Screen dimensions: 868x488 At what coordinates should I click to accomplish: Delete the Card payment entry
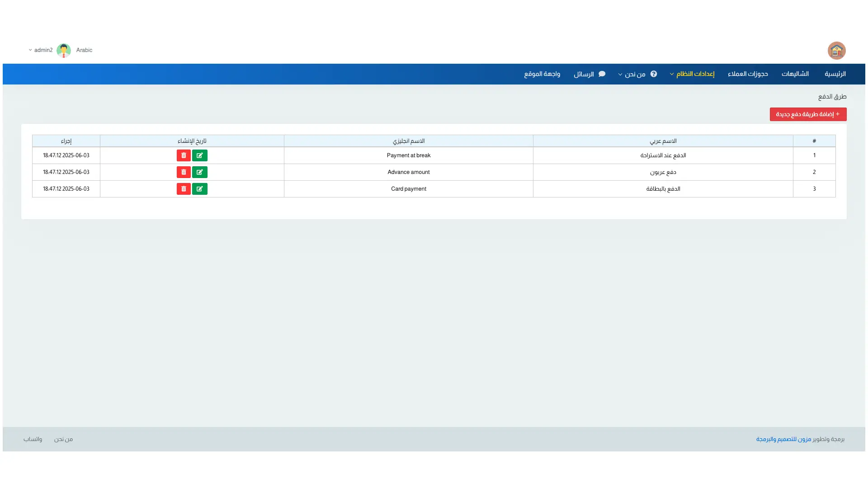[184, 189]
